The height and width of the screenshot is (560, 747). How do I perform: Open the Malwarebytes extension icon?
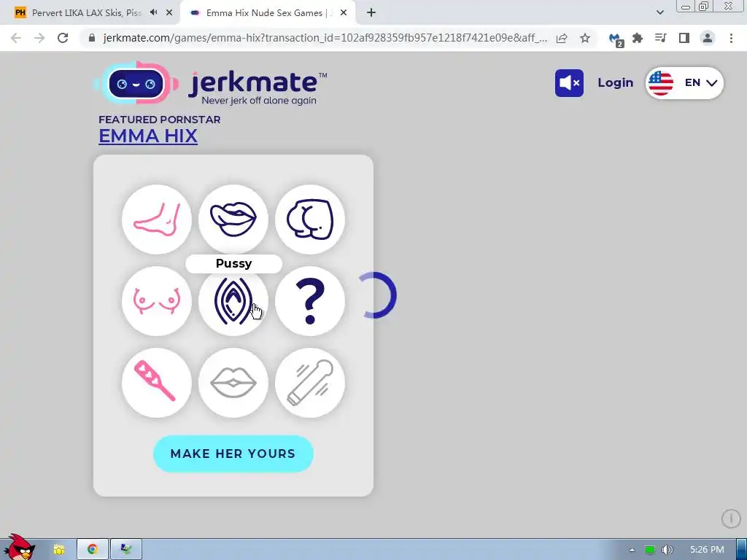(616, 39)
